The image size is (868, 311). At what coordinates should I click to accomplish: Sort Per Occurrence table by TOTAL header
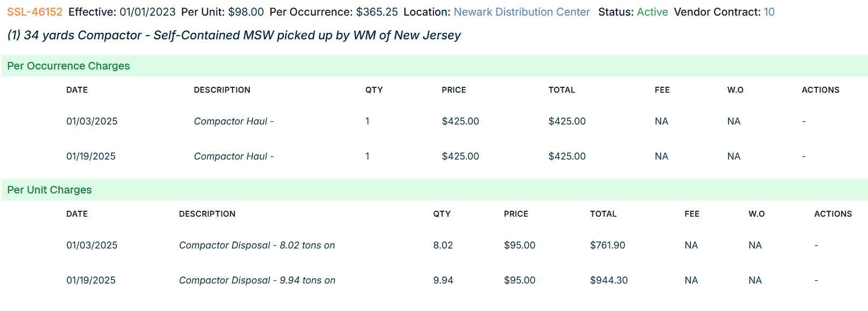[561, 90]
